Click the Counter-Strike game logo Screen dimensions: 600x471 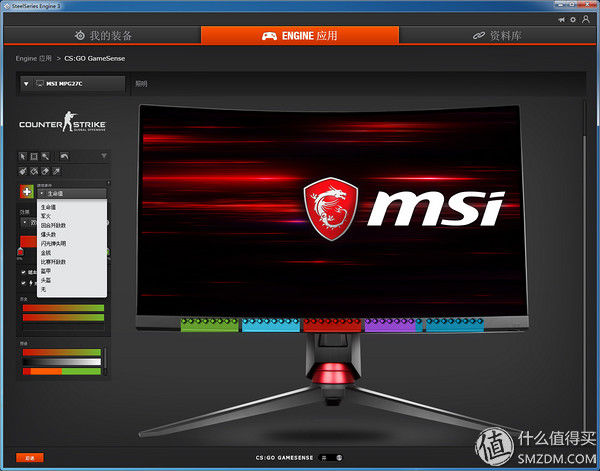[62, 122]
